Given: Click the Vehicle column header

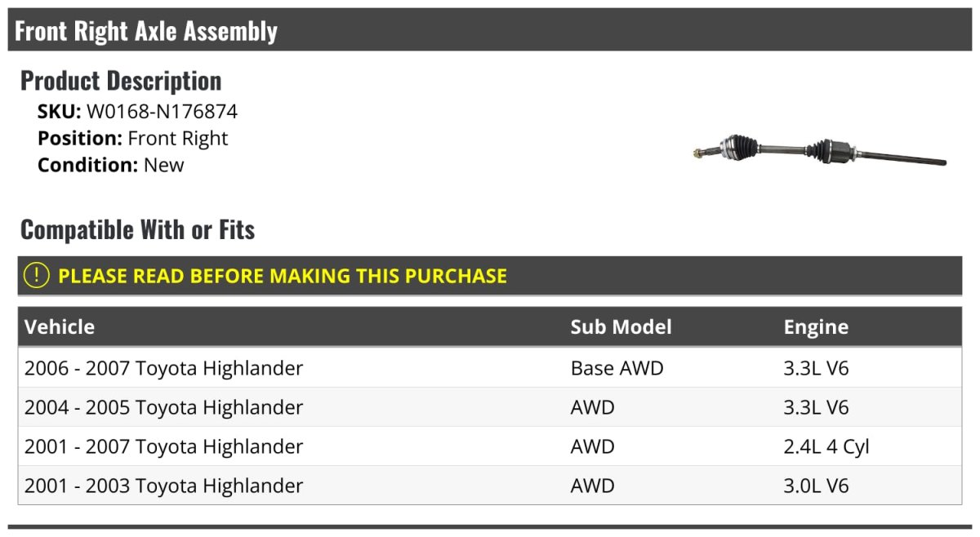Looking at the screenshot, I should 60,327.
